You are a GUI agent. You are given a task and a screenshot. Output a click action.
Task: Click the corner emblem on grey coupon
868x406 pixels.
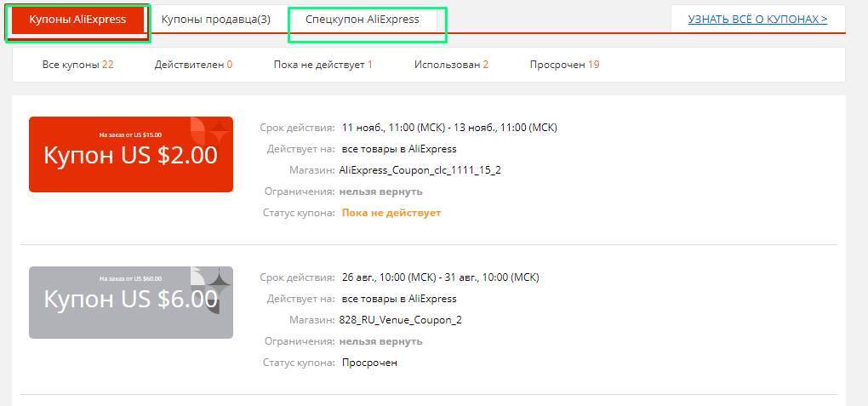coord(211,283)
